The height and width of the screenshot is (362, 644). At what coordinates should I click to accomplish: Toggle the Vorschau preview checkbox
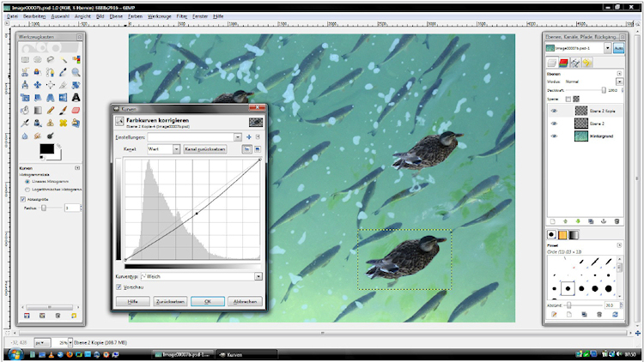[118, 287]
